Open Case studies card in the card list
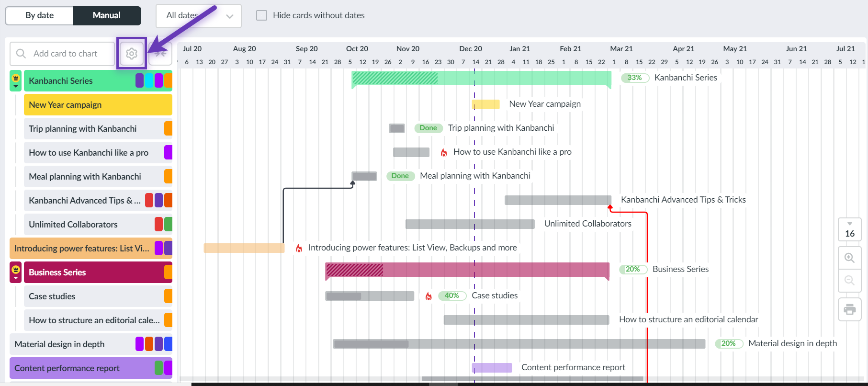Image resolution: width=868 pixels, height=386 pixels. coord(98,296)
